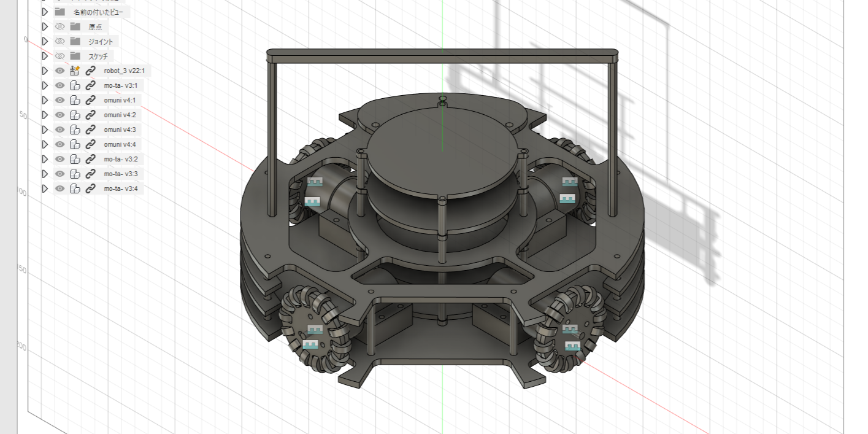Expand the omuni v4:4 tree node
868x434 pixels.
click(45, 144)
